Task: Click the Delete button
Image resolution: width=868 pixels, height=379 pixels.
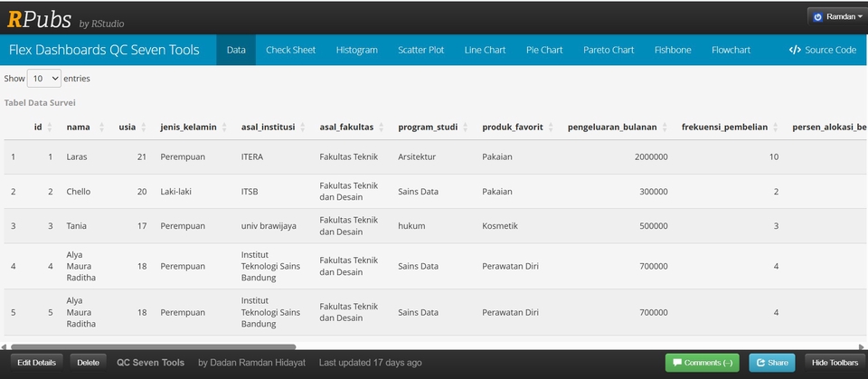Action: [x=88, y=363]
